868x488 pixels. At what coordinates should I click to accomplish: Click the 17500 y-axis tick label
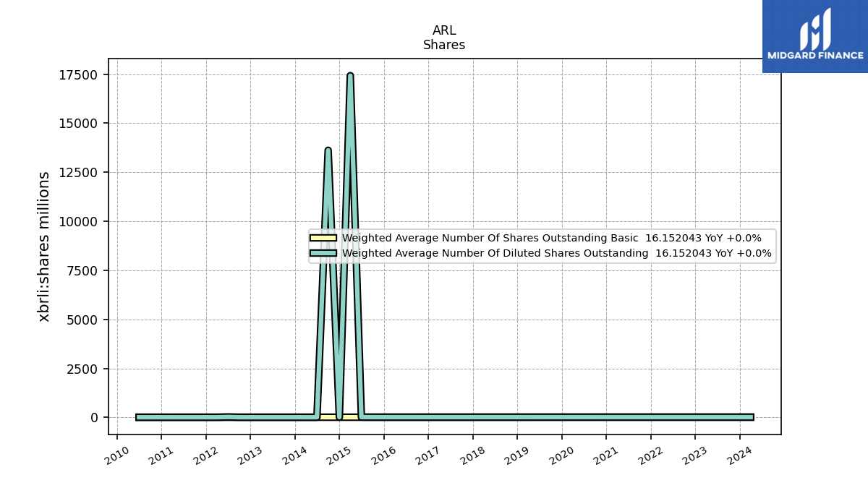(79, 74)
